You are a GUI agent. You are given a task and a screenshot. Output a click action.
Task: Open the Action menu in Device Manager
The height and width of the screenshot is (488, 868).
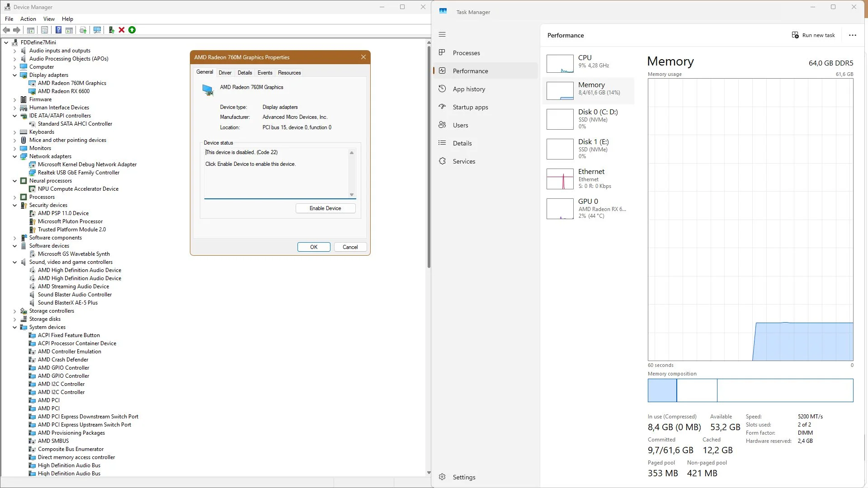(28, 19)
